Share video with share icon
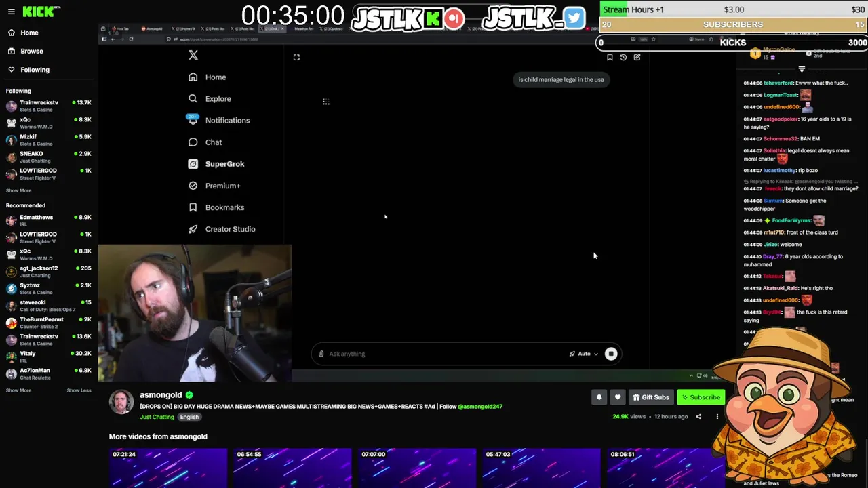The height and width of the screenshot is (488, 868). 698,417
